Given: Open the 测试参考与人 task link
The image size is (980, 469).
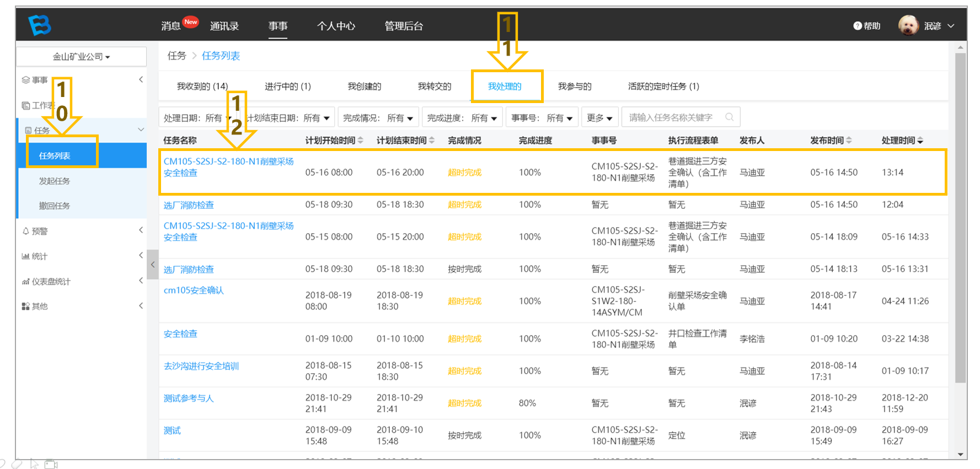Looking at the screenshot, I should coord(189,398).
